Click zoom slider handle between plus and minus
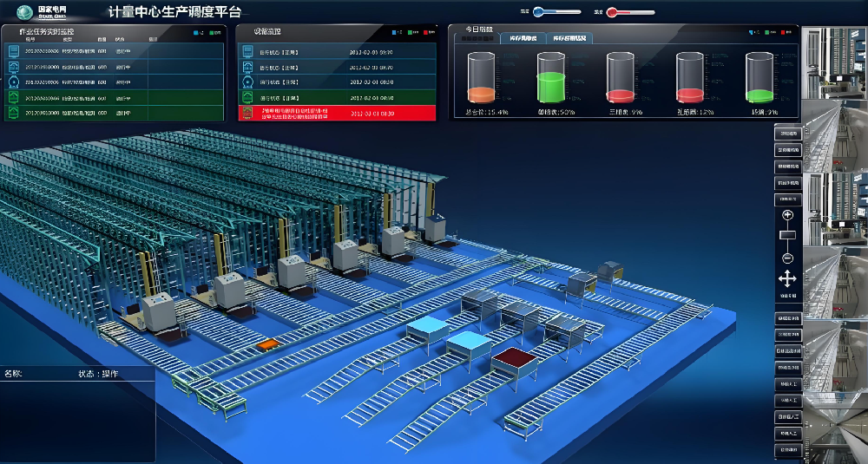868x464 pixels. point(787,236)
